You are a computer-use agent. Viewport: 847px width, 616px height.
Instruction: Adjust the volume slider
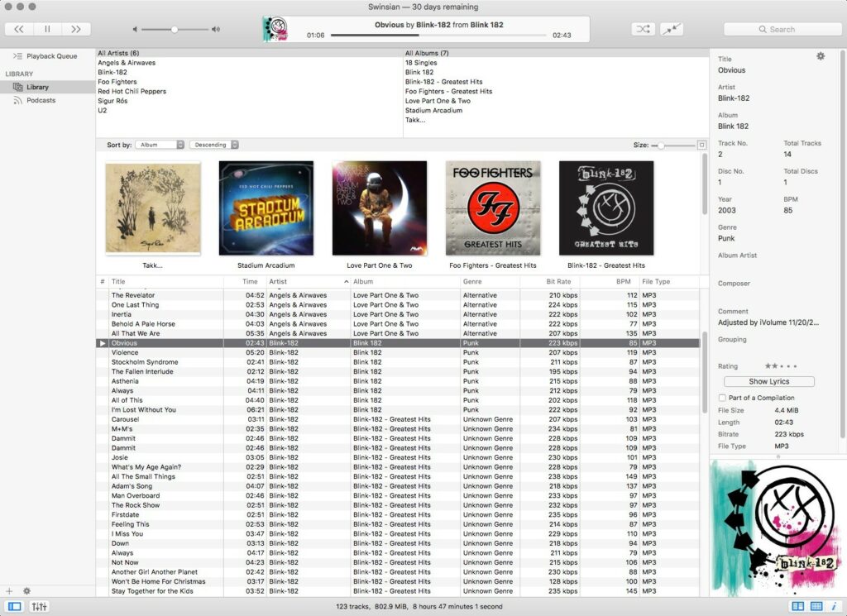point(175,29)
